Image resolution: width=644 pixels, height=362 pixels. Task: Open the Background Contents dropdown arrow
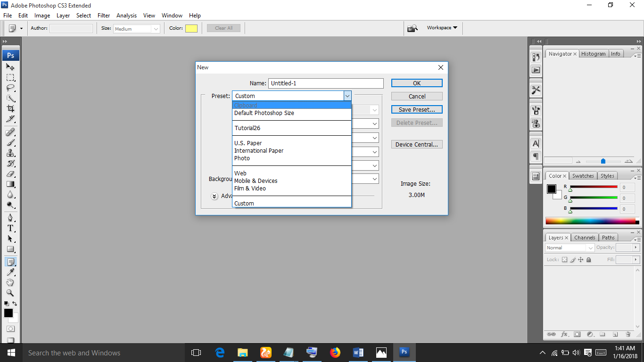pos(375,179)
